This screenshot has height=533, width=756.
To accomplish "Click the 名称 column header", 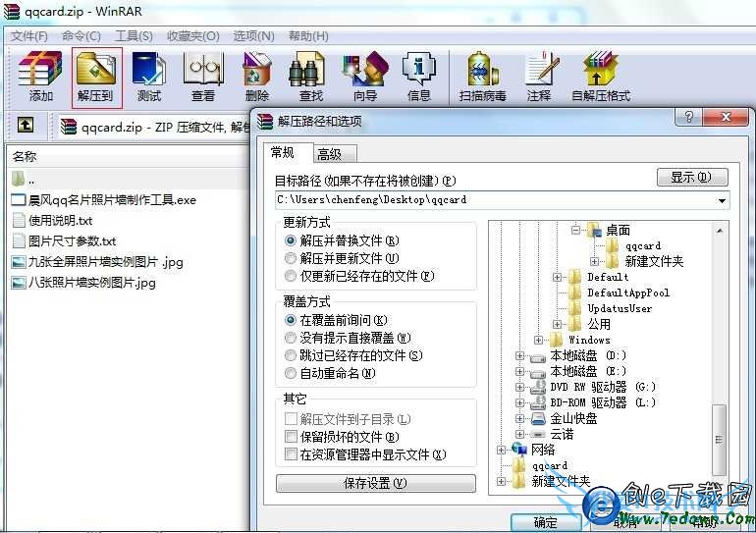I will point(25,157).
